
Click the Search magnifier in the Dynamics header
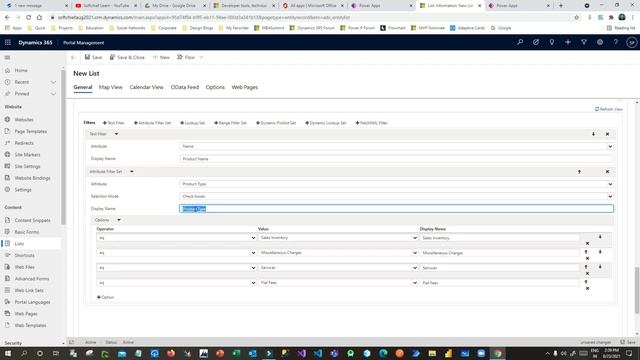click(520, 42)
